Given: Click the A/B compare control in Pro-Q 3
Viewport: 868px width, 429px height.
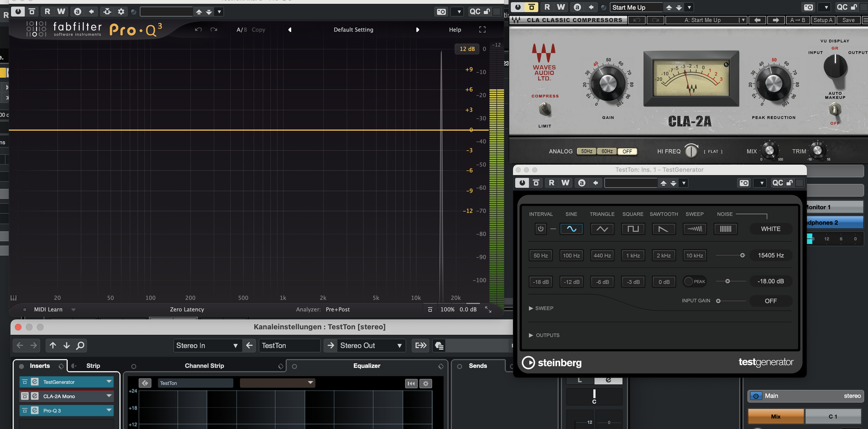Looking at the screenshot, I should [241, 29].
